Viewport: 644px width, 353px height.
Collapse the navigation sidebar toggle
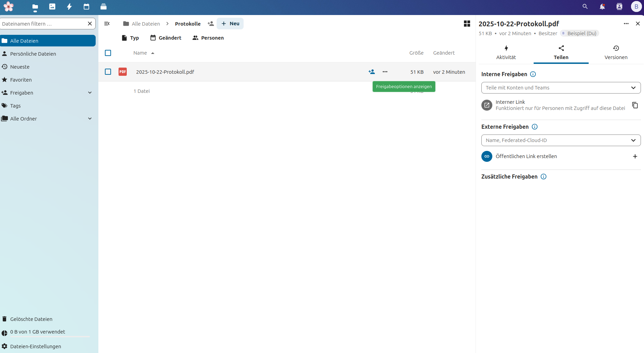point(107,24)
